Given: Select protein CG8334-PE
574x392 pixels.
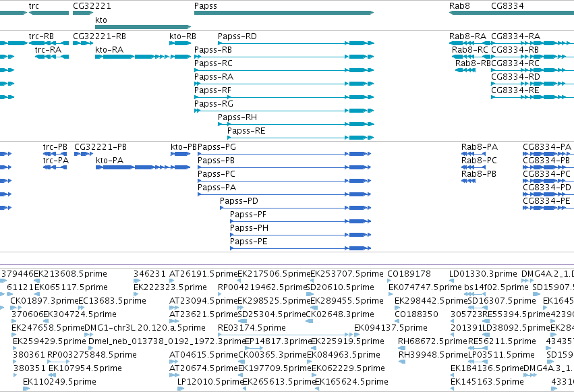Looking at the screenshot, I should tap(548, 208).
